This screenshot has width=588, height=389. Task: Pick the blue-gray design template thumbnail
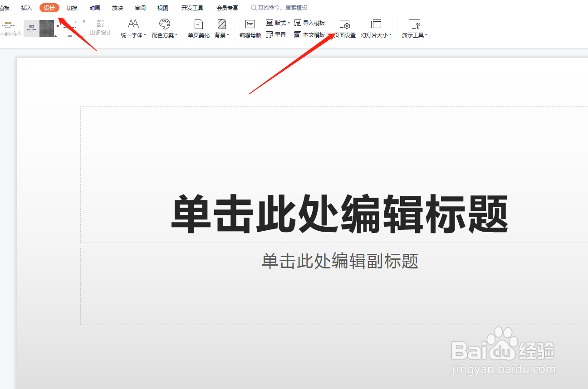39,28
